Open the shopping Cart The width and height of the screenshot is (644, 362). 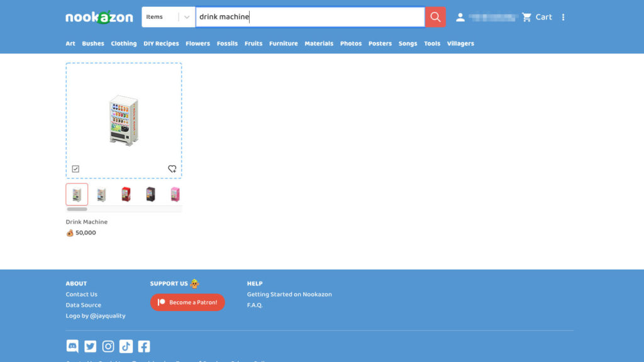coord(537,17)
